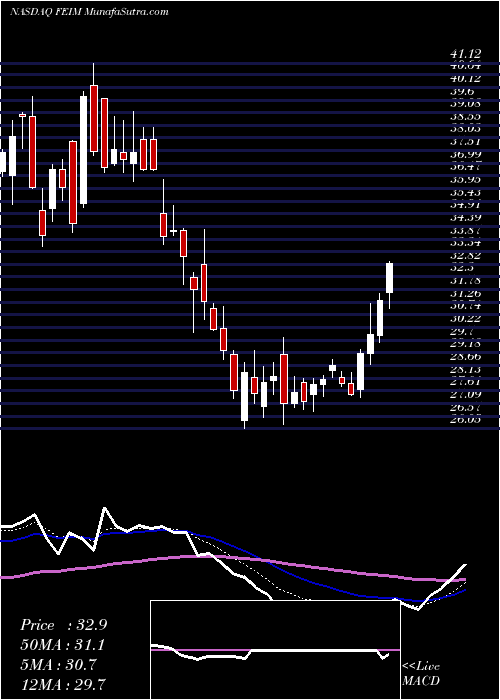Image resolution: width=500 pixels, height=700 pixels.
Task: Click the '50MA : 31.1' value
Action: tap(63, 645)
